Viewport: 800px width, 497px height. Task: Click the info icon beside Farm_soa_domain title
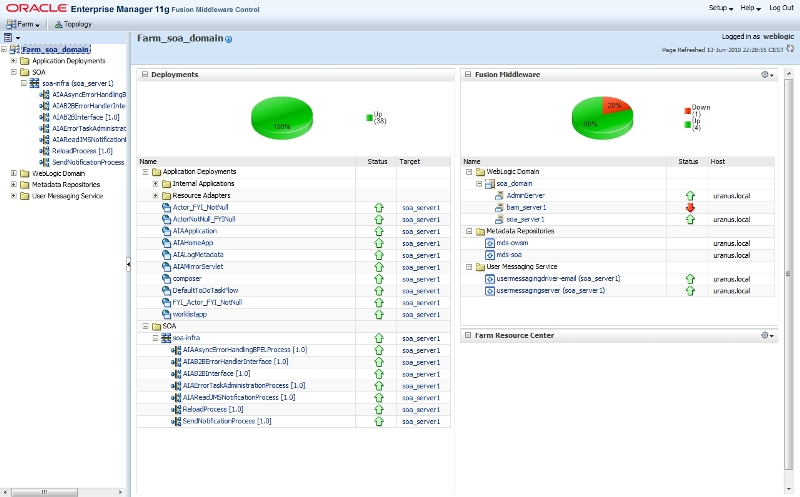tap(229, 39)
